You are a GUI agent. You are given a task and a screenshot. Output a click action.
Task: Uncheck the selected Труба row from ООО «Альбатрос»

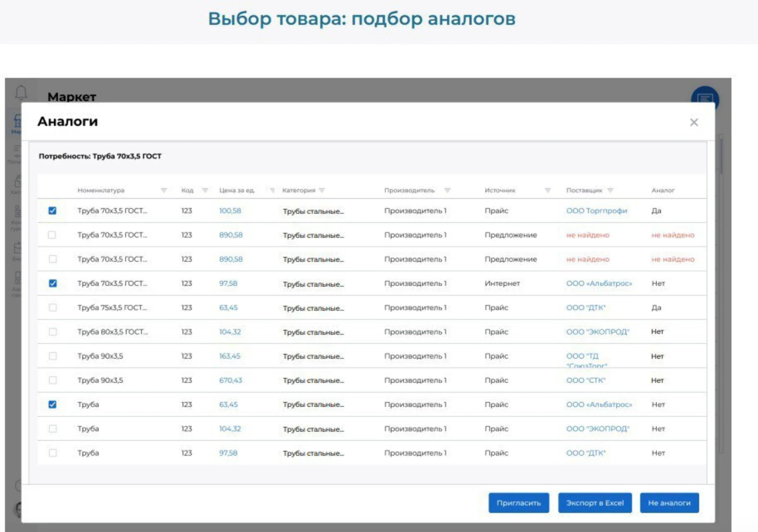coord(52,405)
